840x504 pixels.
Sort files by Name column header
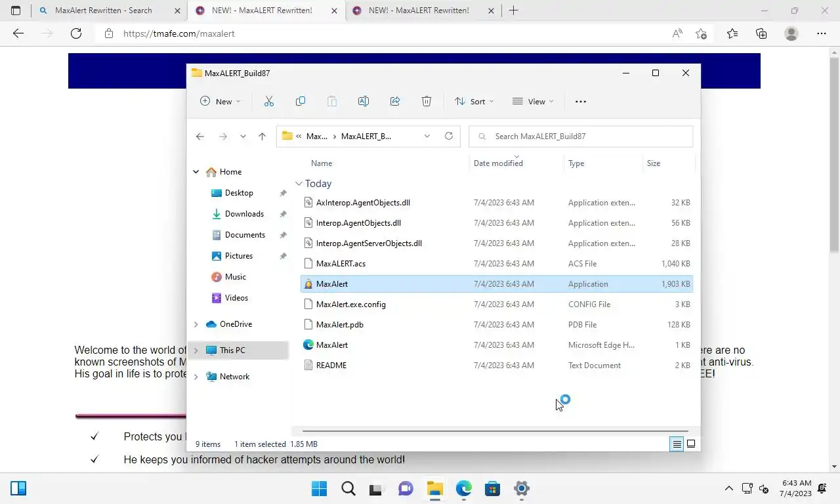[322, 163]
